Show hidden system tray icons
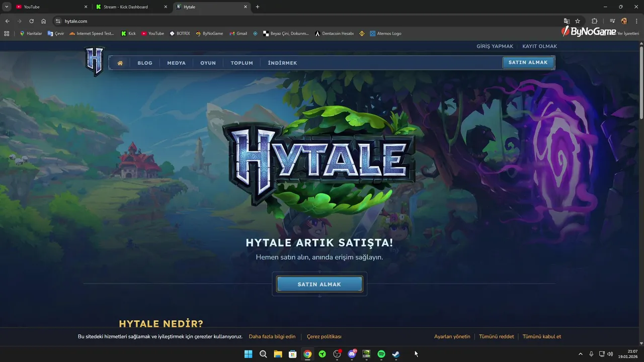 pos(580,354)
